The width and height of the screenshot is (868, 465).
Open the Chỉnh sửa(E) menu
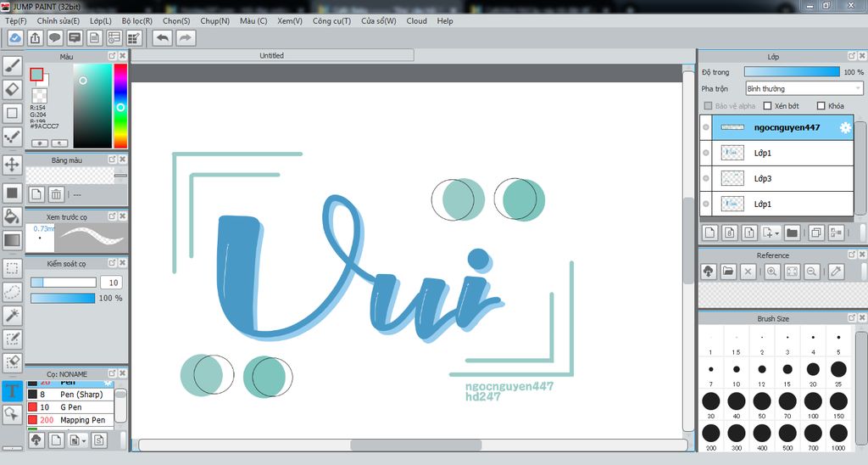point(58,21)
